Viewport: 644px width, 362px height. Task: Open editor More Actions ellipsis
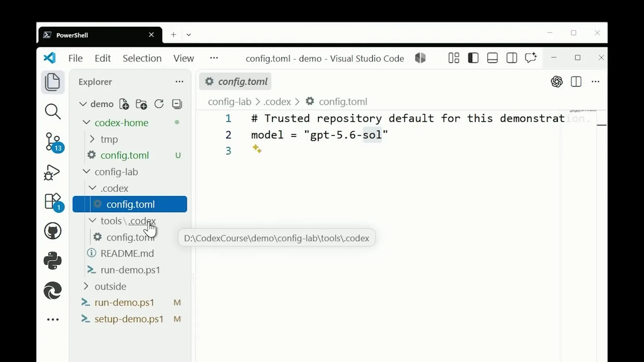(x=595, y=82)
